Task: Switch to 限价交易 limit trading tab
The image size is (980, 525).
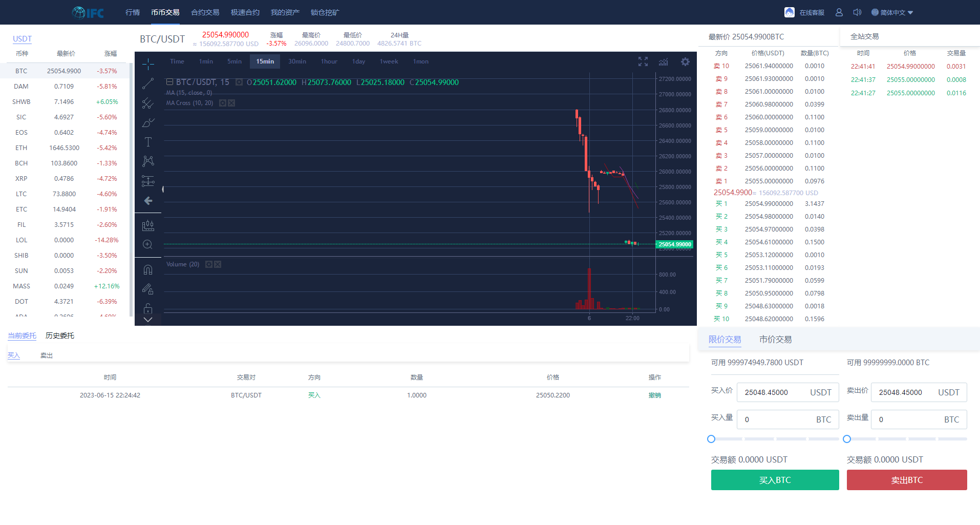Action: point(725,340)
